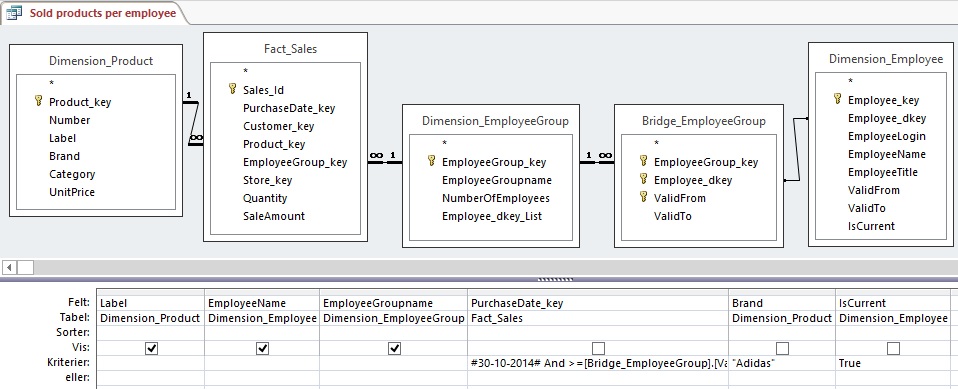
Task: Click the True criteria cell for IsCurrent
Action: click(893, 363)
